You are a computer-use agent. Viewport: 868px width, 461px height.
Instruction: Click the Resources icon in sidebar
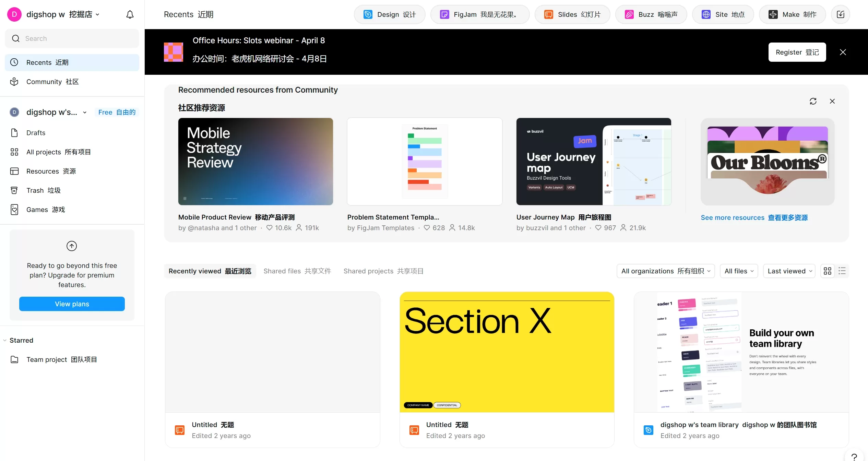[x=14, y=171]
